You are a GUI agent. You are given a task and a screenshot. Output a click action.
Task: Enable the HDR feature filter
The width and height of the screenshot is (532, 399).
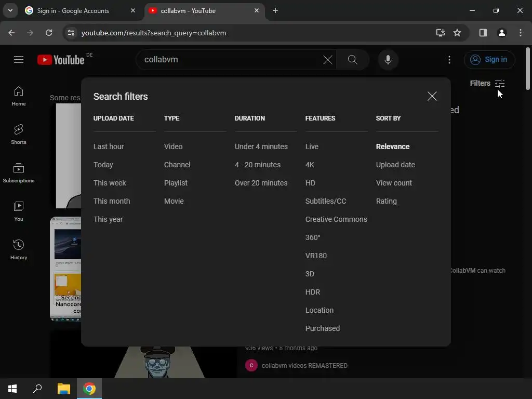pyautogui.click(x=312, y=292)
